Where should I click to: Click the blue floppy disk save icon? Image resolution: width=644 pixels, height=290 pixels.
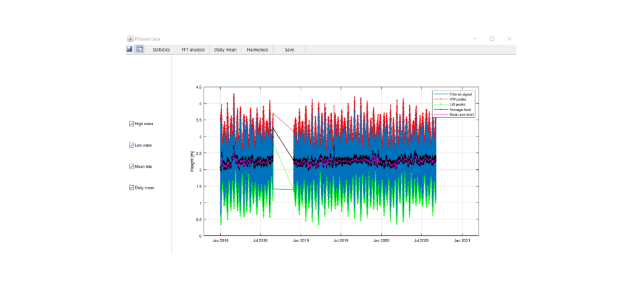130,49
